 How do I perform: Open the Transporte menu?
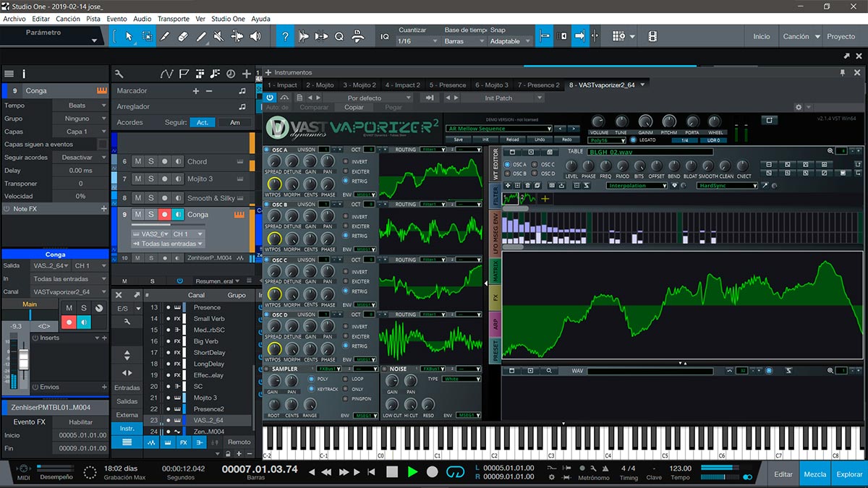(x=174, y=19)
